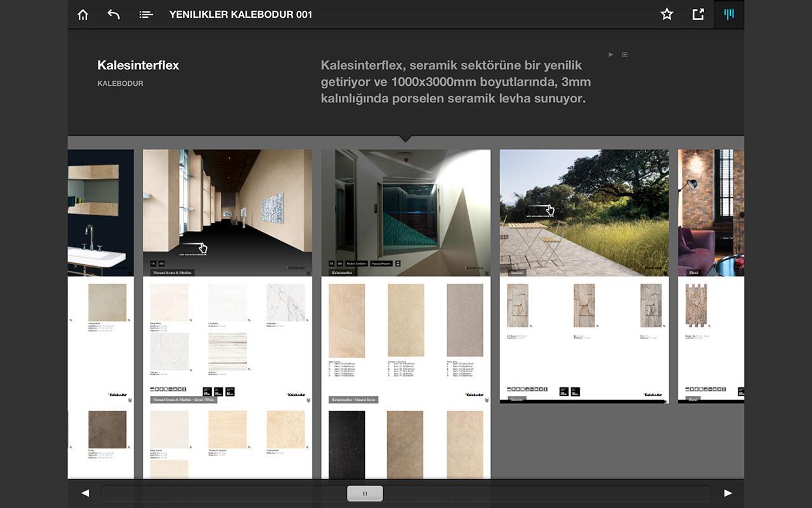Zoom third Sandera stone tile magnifier

click(x=664, y=326)
